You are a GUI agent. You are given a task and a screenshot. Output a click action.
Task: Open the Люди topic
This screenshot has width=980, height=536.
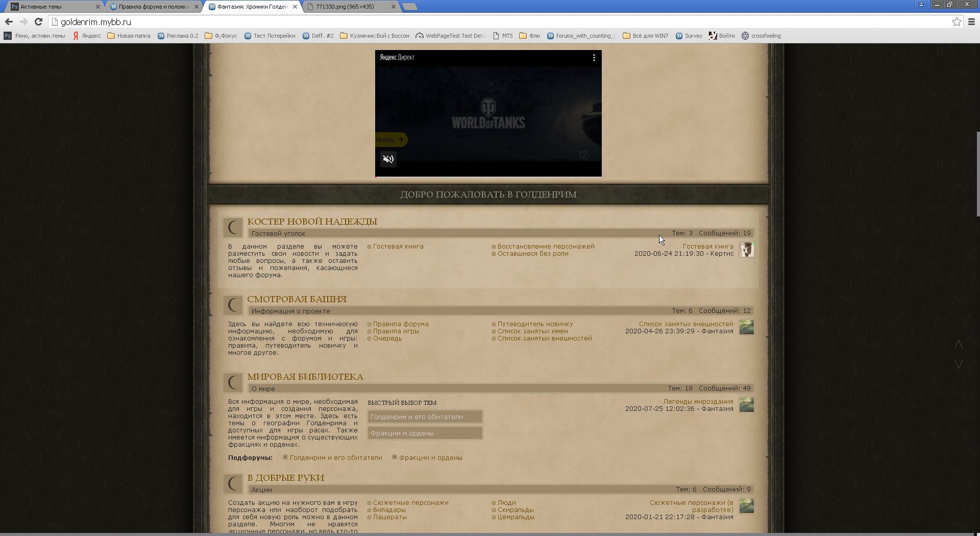(x=506, y=503)
